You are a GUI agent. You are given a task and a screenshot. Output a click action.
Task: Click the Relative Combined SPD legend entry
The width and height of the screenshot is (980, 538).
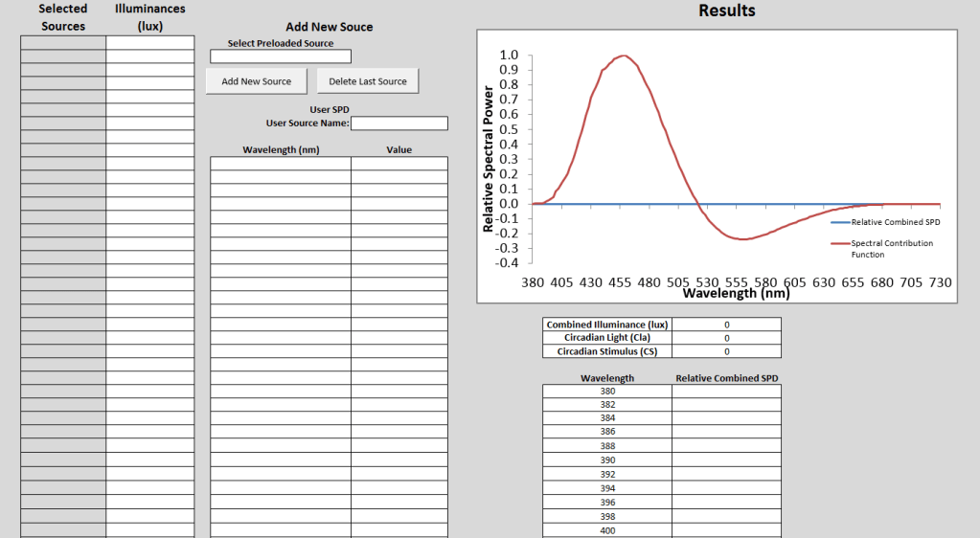(x=891, y=222)
